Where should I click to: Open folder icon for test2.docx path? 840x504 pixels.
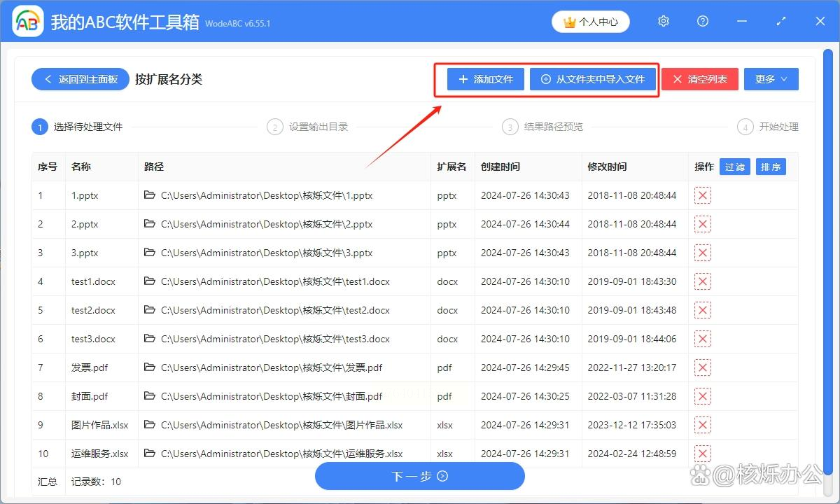point(149,310)
